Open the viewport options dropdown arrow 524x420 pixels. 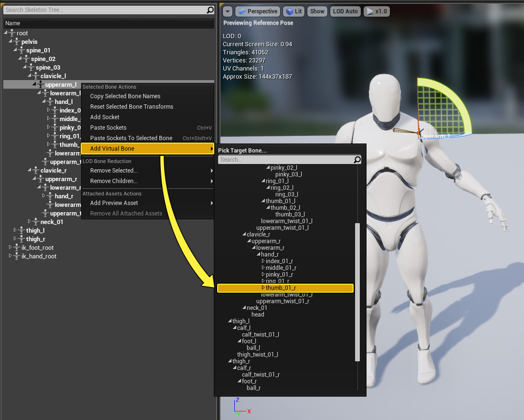[228, 11]
